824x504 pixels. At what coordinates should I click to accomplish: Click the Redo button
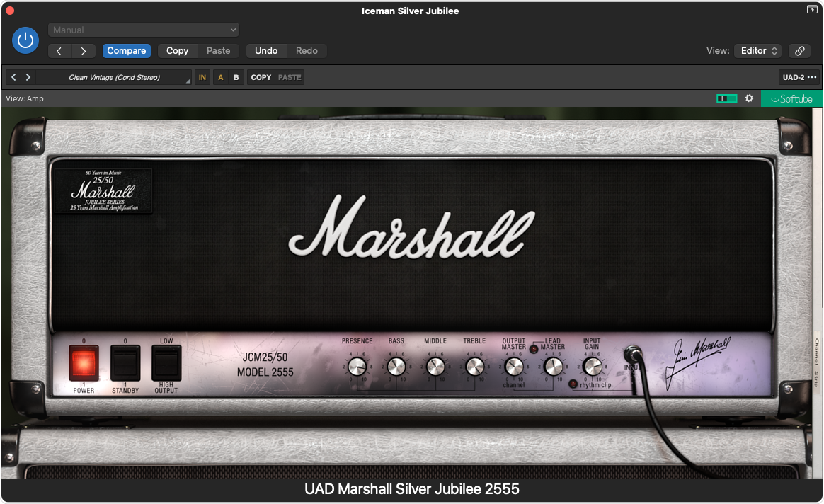click(x=307, y=51)
